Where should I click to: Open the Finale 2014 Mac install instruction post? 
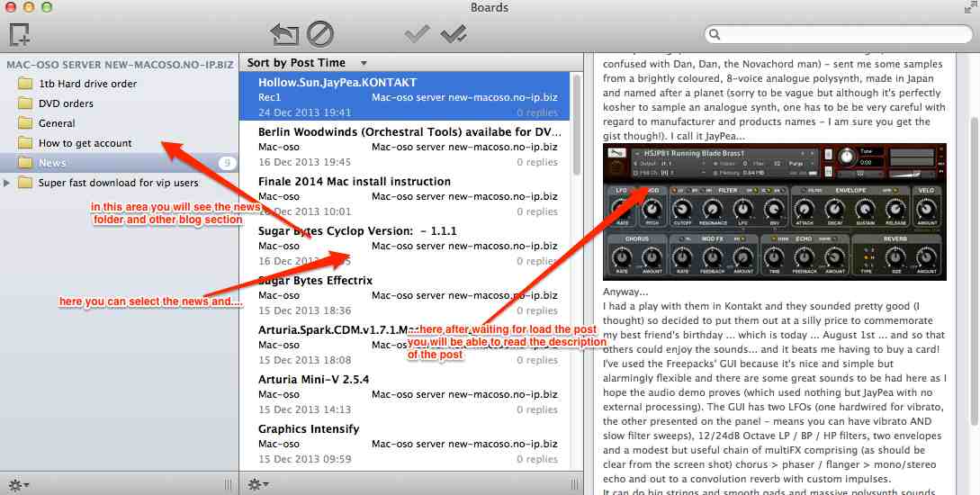click(x=404, y=196)
